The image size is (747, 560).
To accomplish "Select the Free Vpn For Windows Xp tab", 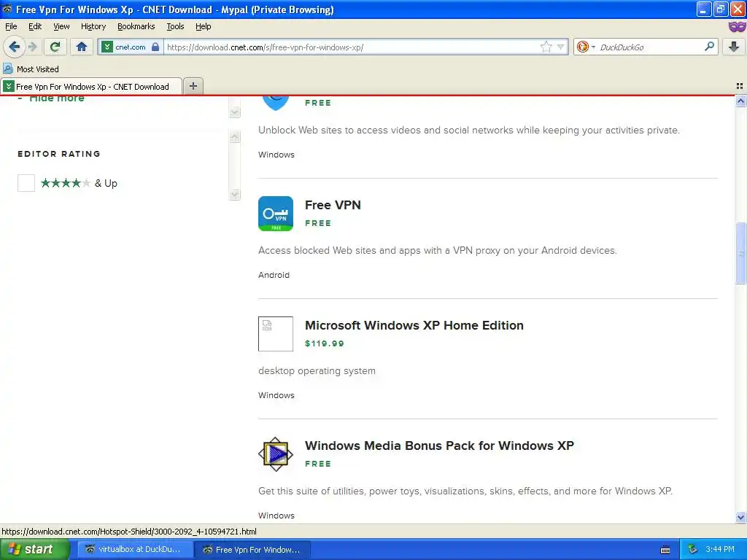I will pyautogui.click(x=91, y=86).
